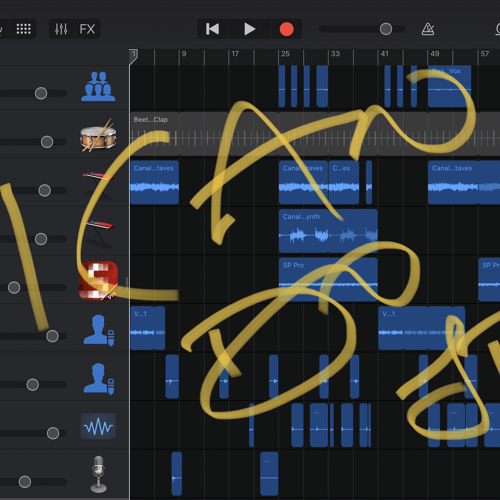Screen dimensions: 500x500
Task: Toggle the FX panel
Action: (x=87, y=29)
